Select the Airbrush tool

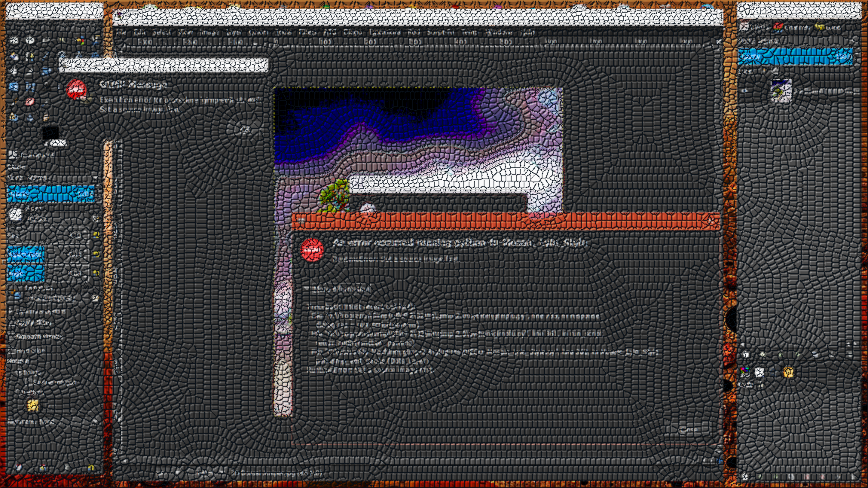coord(46,102)
